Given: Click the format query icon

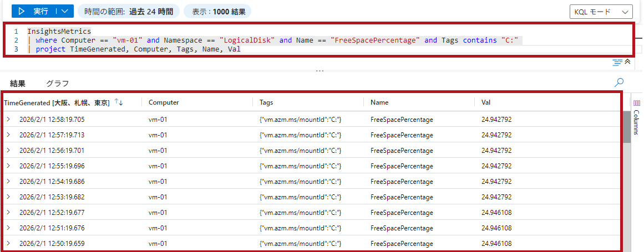Looking at the screenshot, I should (617, 63).
